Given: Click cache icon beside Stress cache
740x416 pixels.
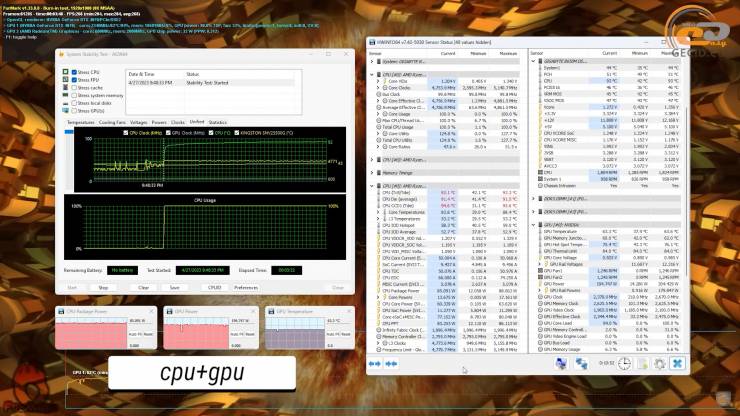Looking at the screenshot, I should coord(66,87).
